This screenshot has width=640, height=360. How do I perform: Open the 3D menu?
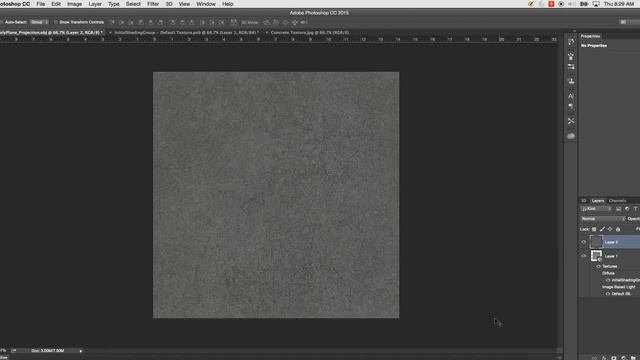(169, 4)
